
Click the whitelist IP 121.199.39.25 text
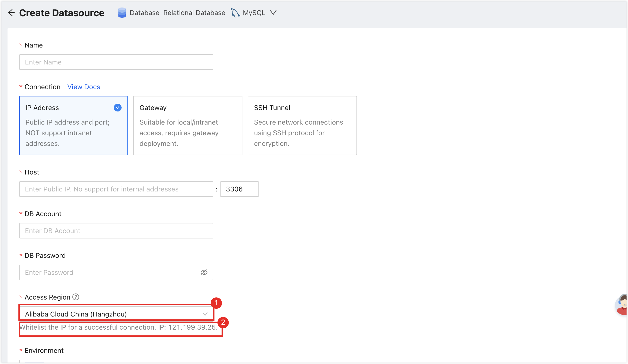119,327
